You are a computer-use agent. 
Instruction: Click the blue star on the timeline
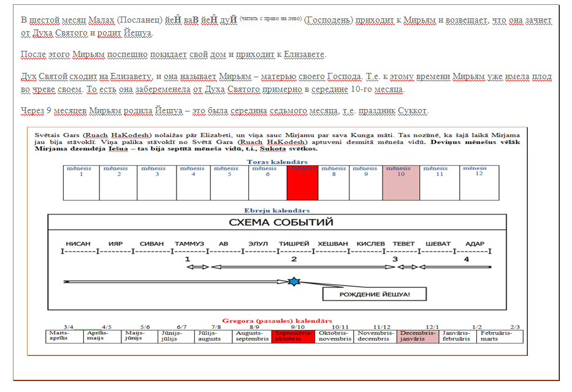pos(294,281)
